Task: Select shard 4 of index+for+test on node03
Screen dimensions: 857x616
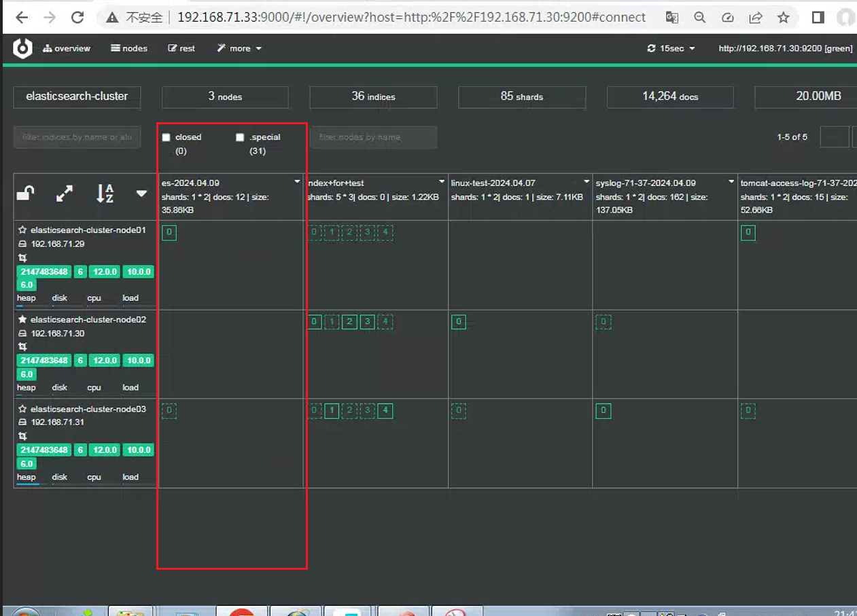Action: coord(385,410)
